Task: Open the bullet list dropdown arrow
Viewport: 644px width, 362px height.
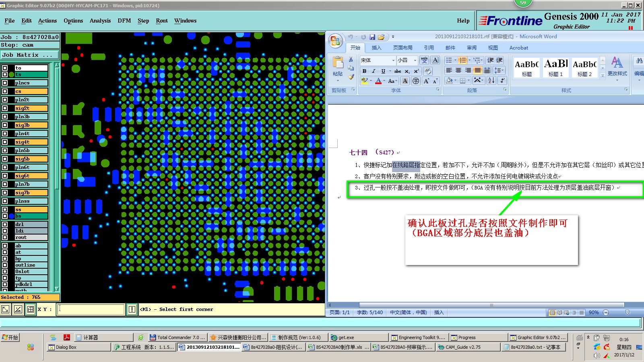Action: 455,60
